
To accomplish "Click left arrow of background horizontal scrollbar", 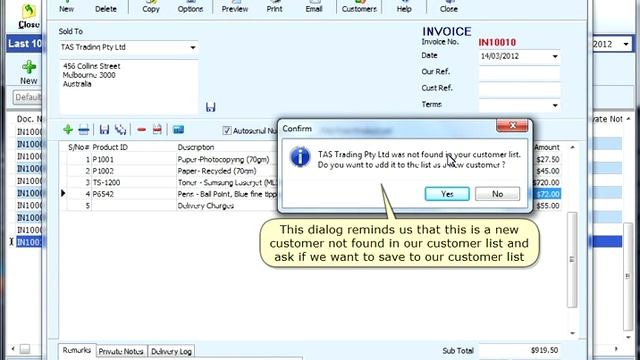I will point(13,349).
